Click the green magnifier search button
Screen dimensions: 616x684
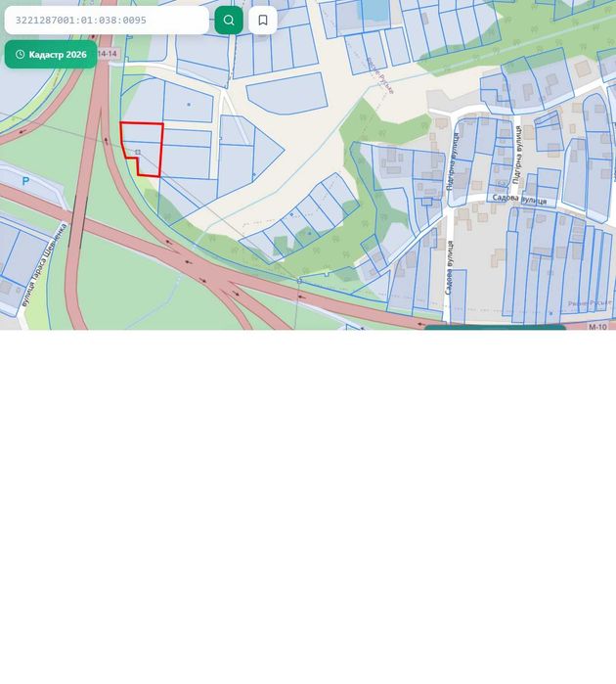pos(229,21)
